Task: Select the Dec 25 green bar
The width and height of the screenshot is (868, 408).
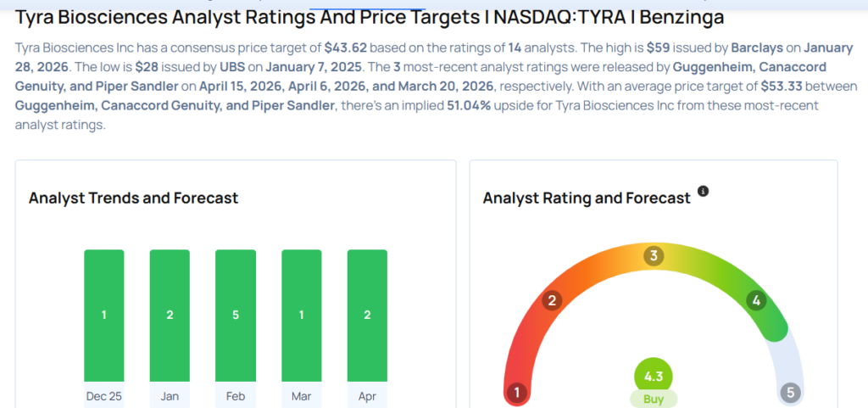Action: pos(104,315)
